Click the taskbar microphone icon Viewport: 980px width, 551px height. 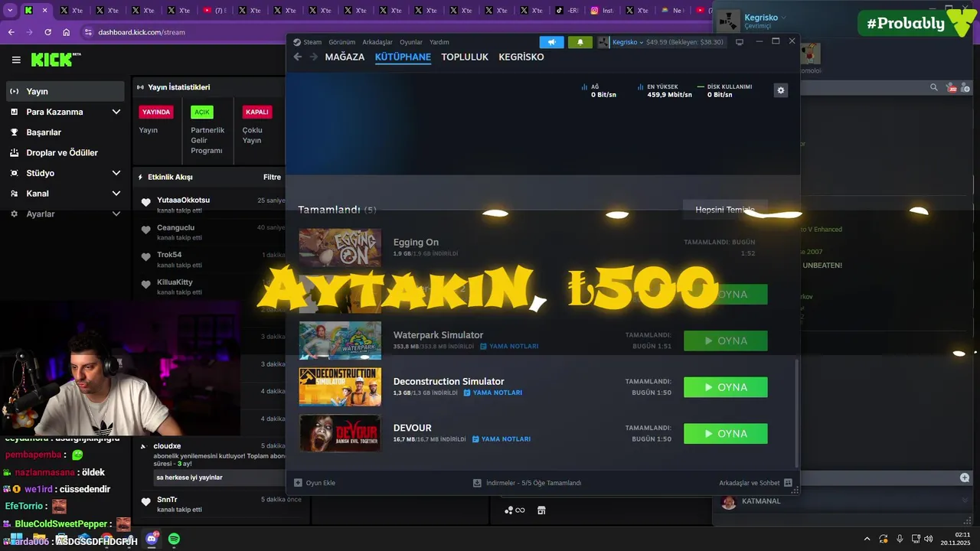(x=900, y=539)
